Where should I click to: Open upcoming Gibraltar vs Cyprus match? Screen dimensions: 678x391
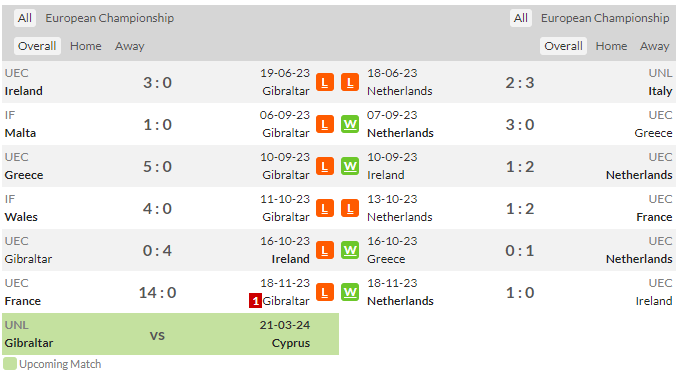pos(170,334)
